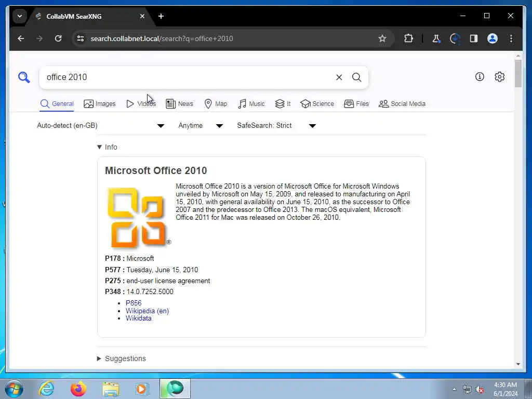This screenshot has width=532, height=399.
Task: Close the CollabVM SearXNG tab
Action: (x=142, y=16)
